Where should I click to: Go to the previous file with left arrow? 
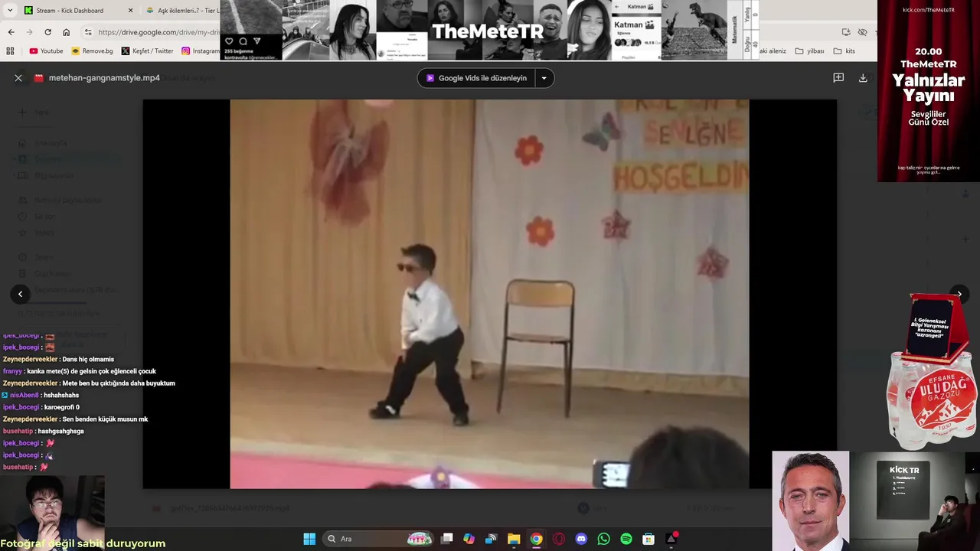coord(20,294)
